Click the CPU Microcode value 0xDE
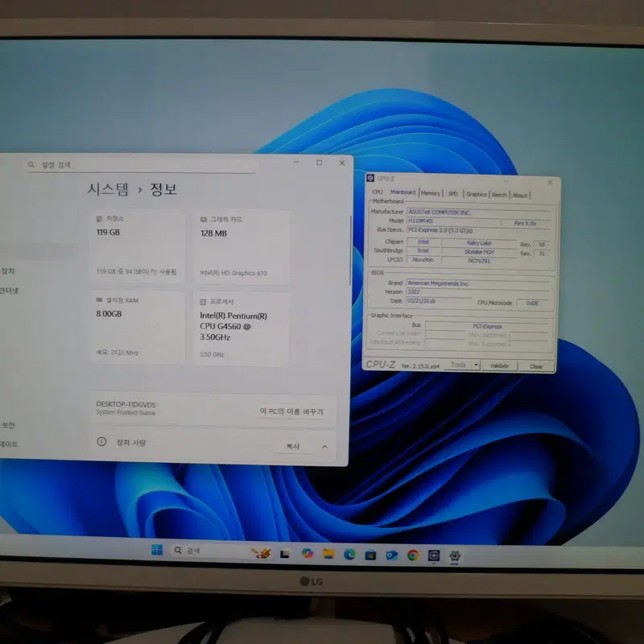Screen dimensions: 644x644 [x=532, y=303]
